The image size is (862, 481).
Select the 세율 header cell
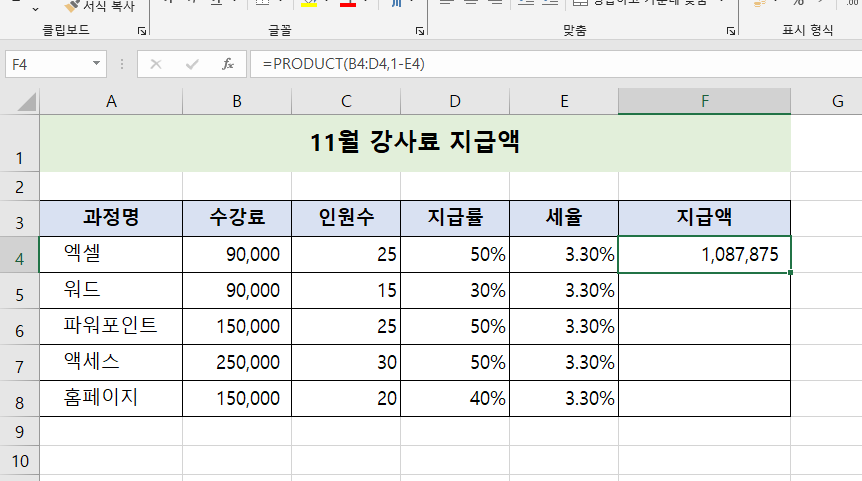(x=564, y=219)
